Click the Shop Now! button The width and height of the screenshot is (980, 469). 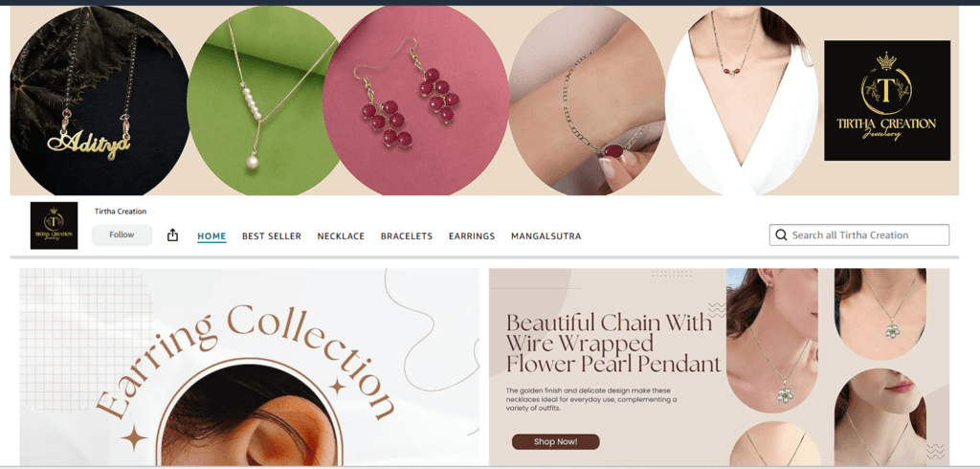tap(555, 441)
